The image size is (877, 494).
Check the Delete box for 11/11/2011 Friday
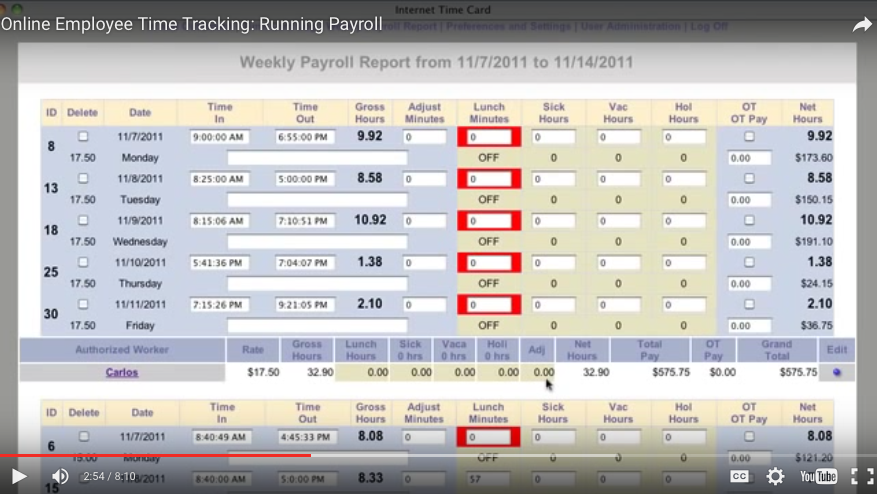click(x=83, y=304)
